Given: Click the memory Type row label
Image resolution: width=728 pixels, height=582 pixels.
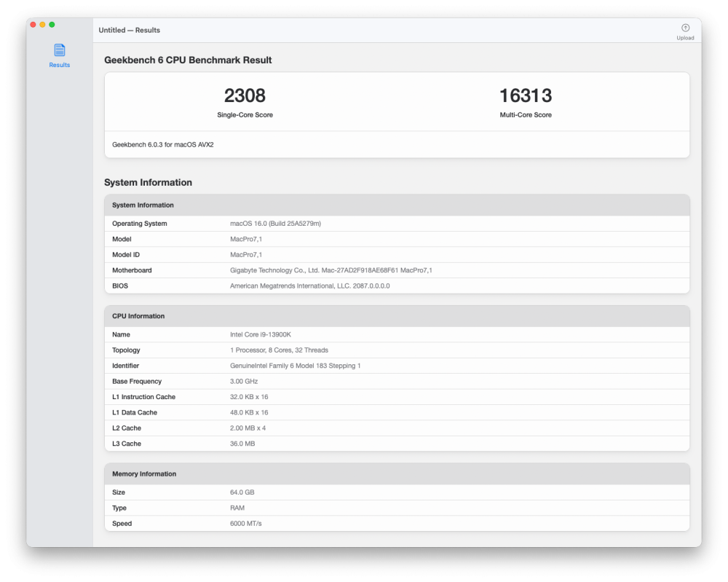Looking at the screenshot, I should [x=119, y=508].
